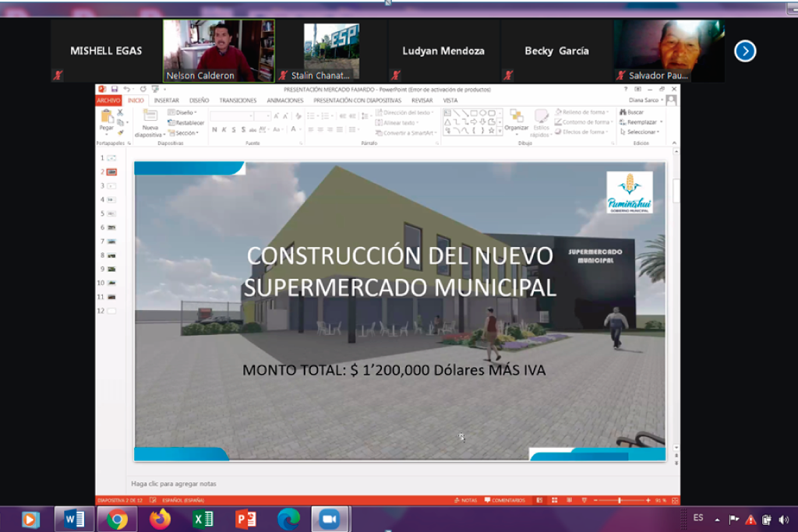The height and width of the screenshot is (532, 798).
Task: Toggle bold formatting (N) in Fuente group
Action: pos(214,129)
